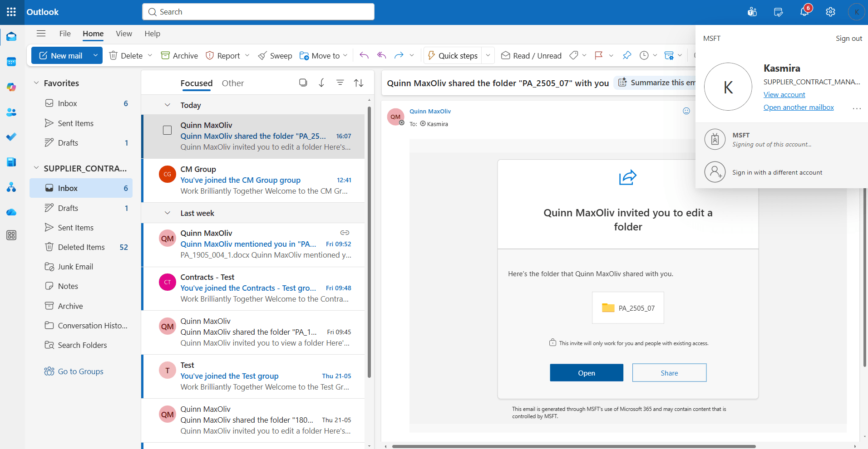Open the PA_2505_07 folder tile
Image resolution: width=868 pixels, height=449 pixels.
pos(628,308)
